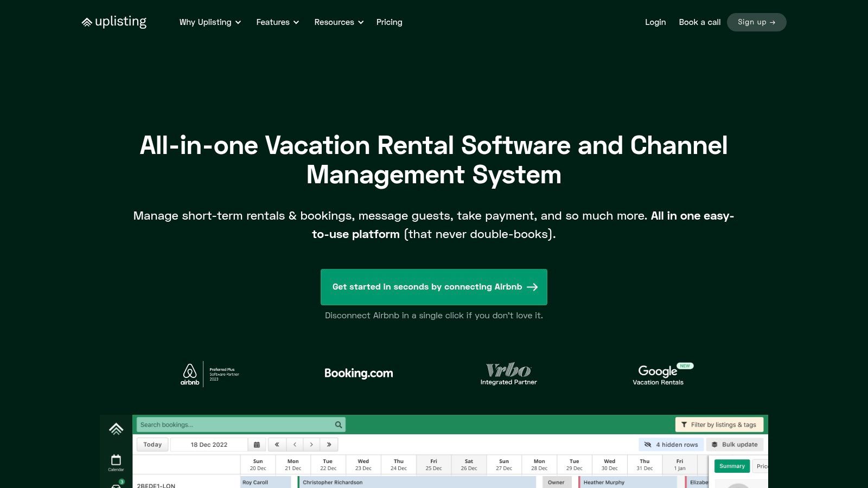Click the Fri 25 Dec column header
Image resolution: width=868 pixels, height=488 pixels.
(x=433, y=465)
